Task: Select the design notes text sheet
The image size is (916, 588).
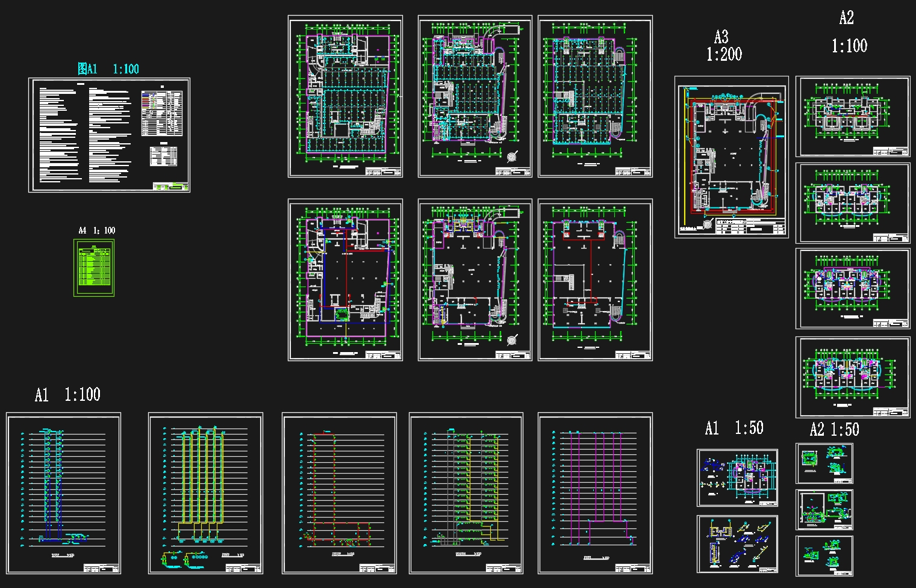Action: click(x=109, y=135)
